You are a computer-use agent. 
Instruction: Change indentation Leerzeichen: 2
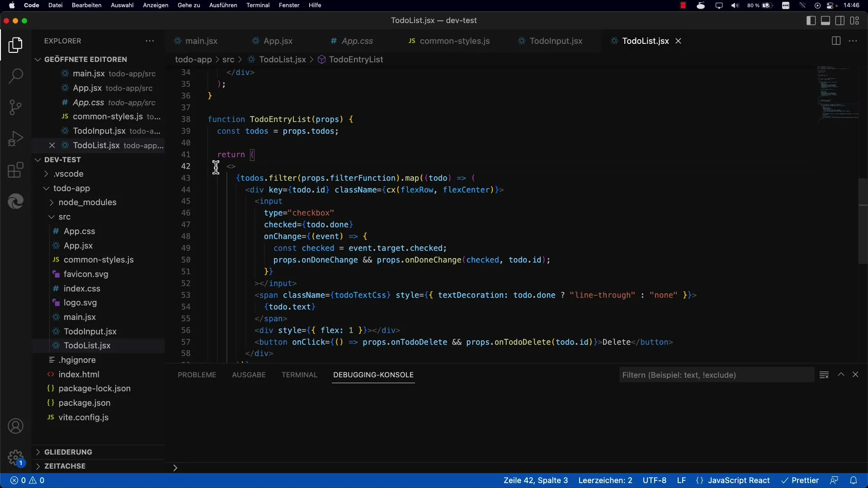point(605,480)
